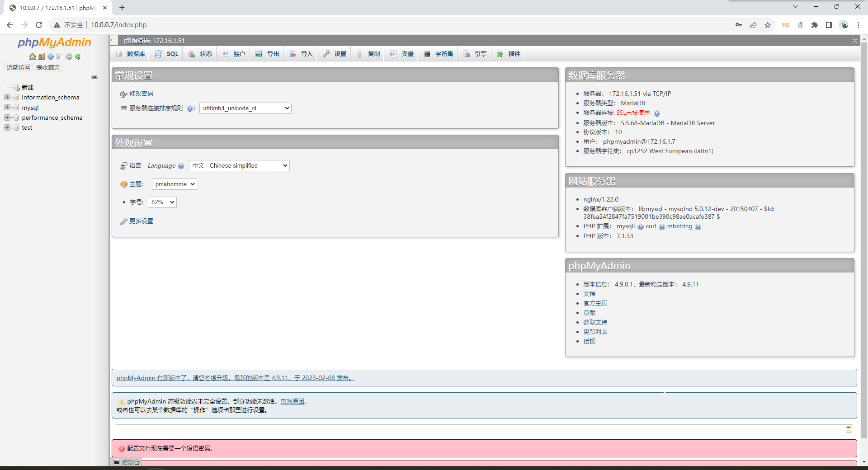Click the log out door icon
The height and width of the screenshot is (470, 868).
tap(42, 56)
